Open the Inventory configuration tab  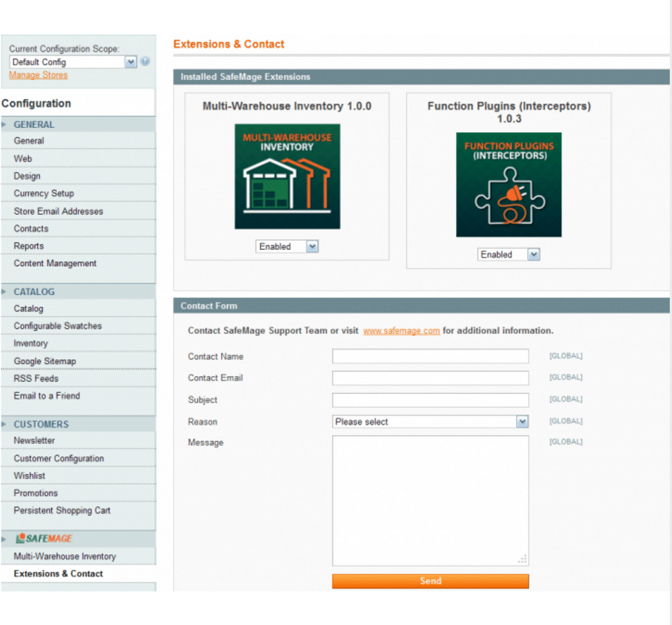[x=78, y=343]
